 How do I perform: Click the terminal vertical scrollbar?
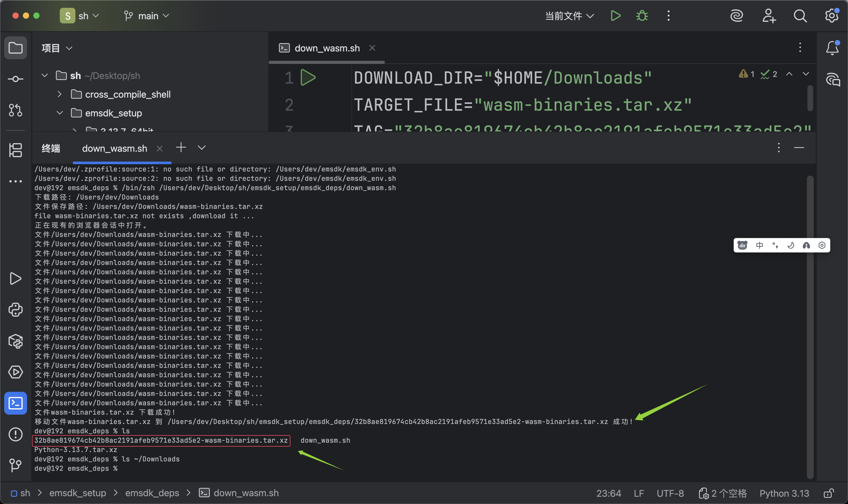click(810, 327)
